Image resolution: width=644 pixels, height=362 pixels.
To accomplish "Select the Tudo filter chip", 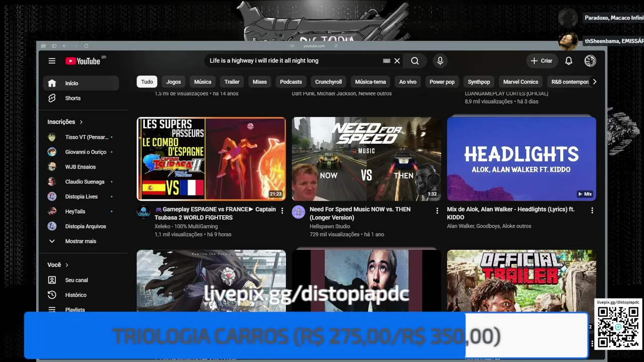I will pyautogui.click(x=147, y=82).
